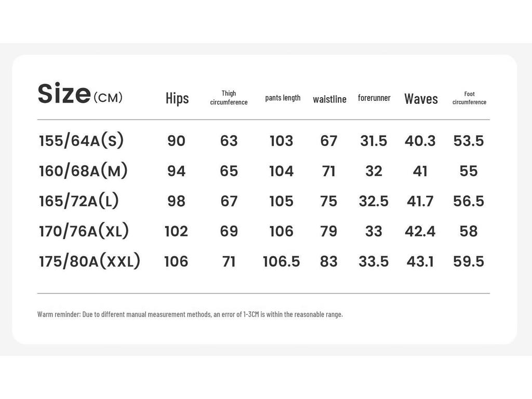
Task: Select the 90 hips value for size S
Action: click(x=176, y=141)
